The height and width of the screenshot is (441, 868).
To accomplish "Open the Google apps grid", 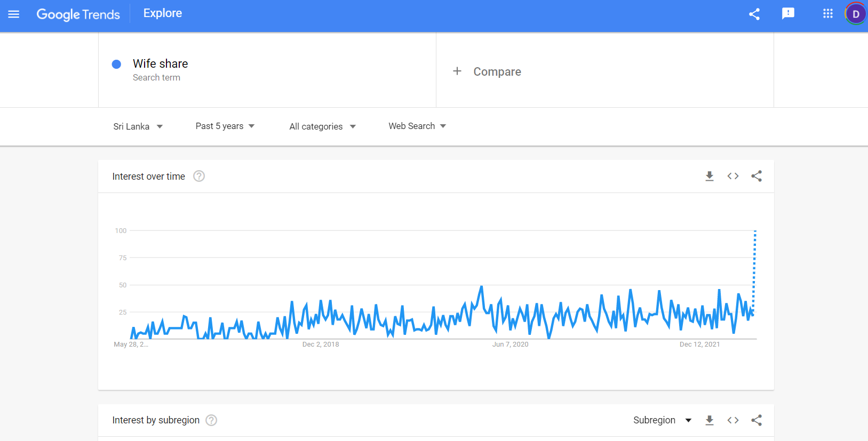I will 828,14.
